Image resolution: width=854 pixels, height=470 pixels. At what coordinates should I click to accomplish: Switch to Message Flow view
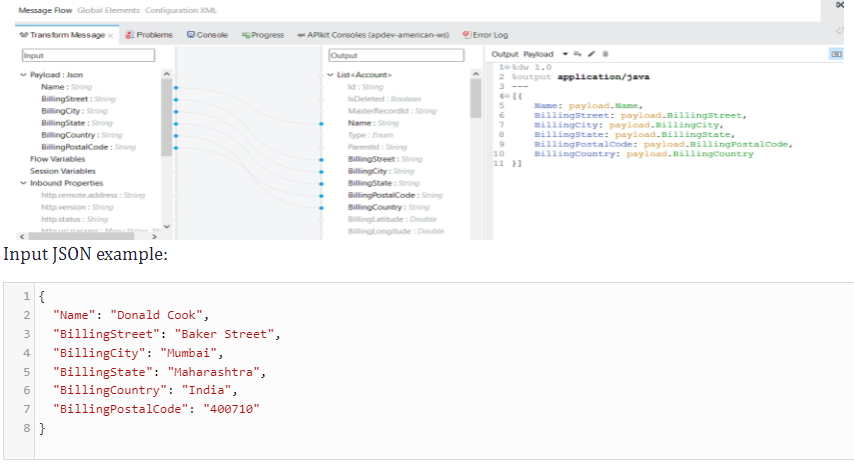[45, 10]
